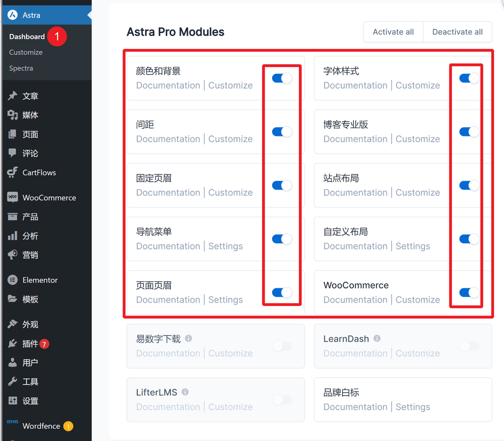Image resolution: width=504 pixels, height=441 pixels.
Task: Click the products icon beside 产品
Action: (12, 217)
